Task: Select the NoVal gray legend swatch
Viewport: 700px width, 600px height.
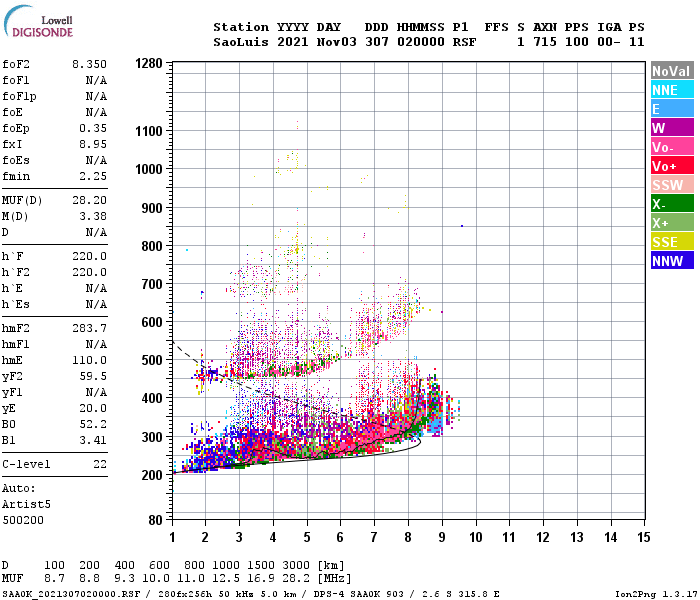Action: pyautogui.click(x=672, y=71)
